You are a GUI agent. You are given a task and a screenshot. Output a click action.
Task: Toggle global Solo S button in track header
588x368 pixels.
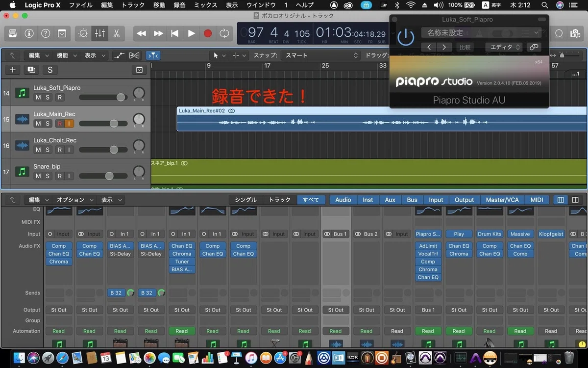coord(50,70)
